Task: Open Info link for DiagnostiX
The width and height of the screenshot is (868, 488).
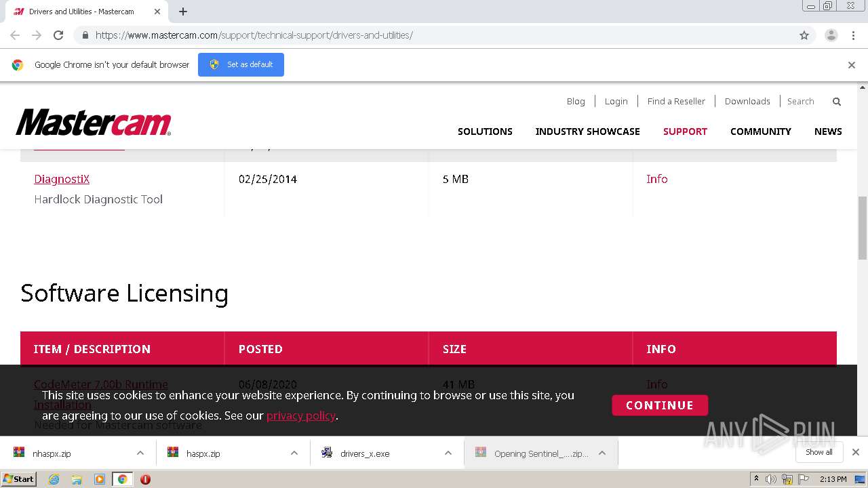Action: 657,179
